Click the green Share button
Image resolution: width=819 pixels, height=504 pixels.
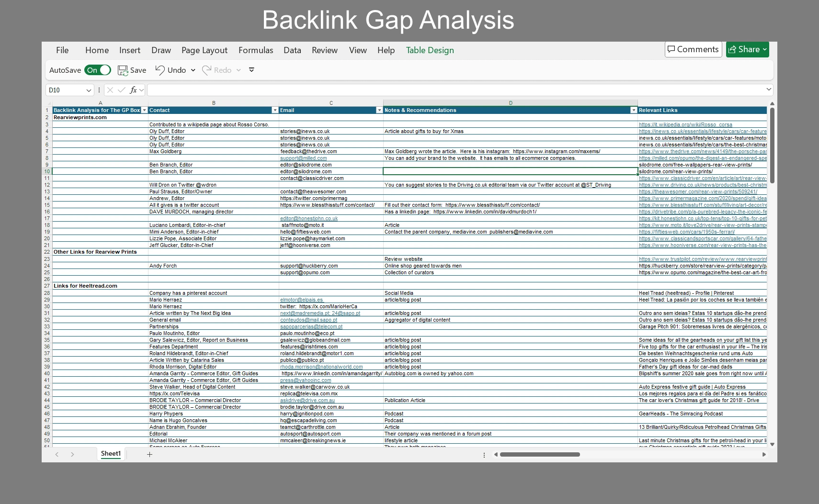747,49
